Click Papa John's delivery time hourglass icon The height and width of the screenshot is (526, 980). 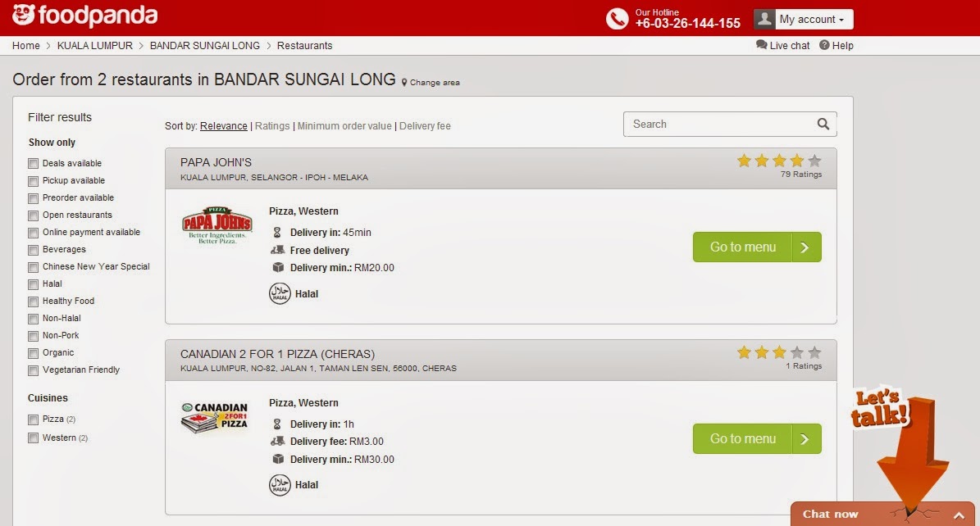tap(277, 233)
